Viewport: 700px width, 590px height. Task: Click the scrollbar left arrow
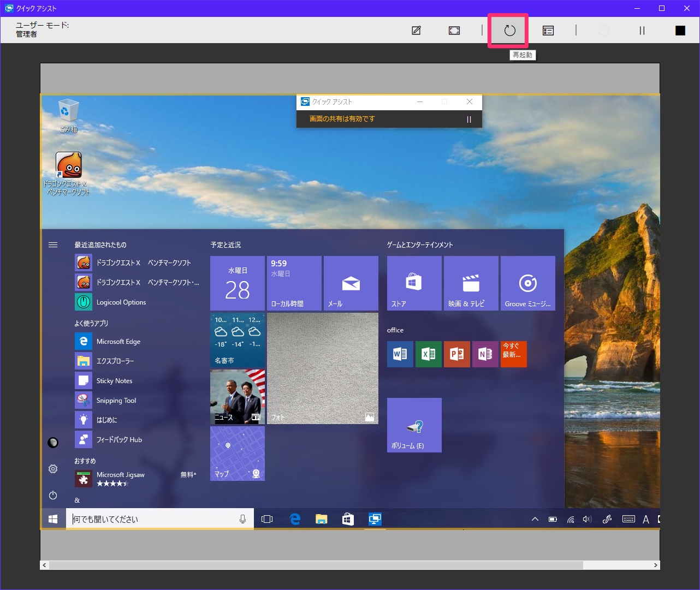click(x=44, y=565)
